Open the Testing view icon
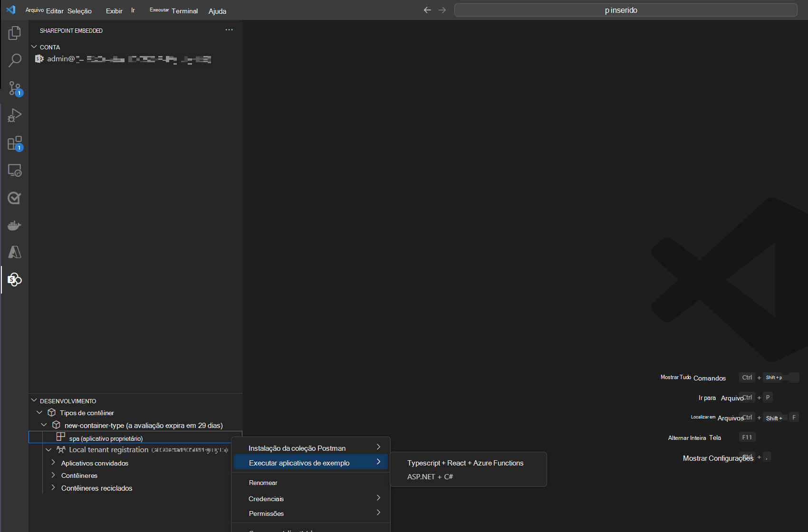Screen dimensions: 808x532 (15, 198)
